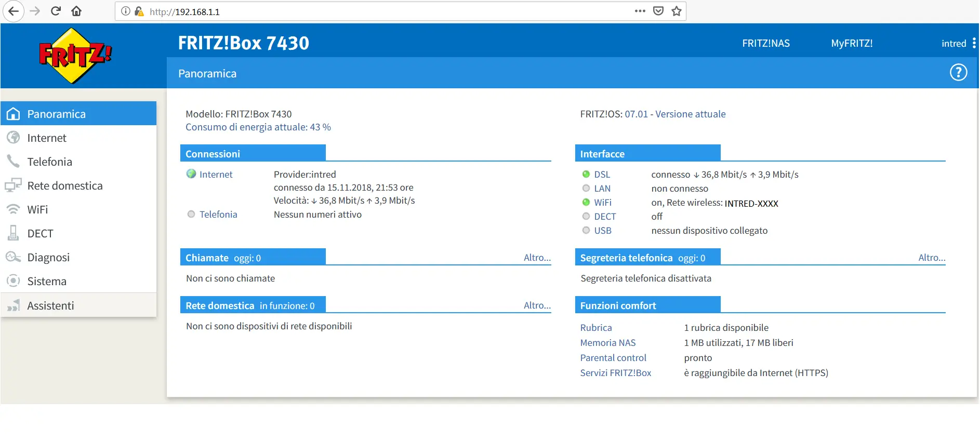This screenshot has width=980, height=441.
Task: Click Consumo di energia attuale link
Action: tap(258, 127)
